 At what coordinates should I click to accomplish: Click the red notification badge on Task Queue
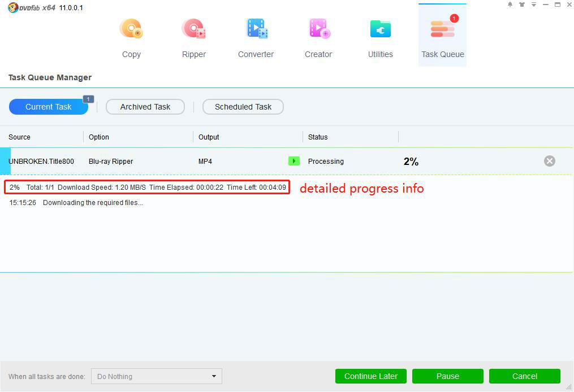454,18
